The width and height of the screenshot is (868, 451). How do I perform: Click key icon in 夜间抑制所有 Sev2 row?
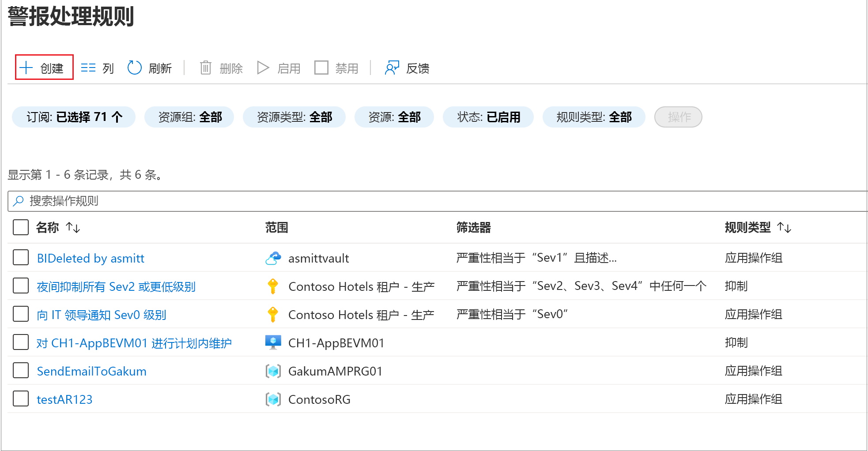pos(273,286)
